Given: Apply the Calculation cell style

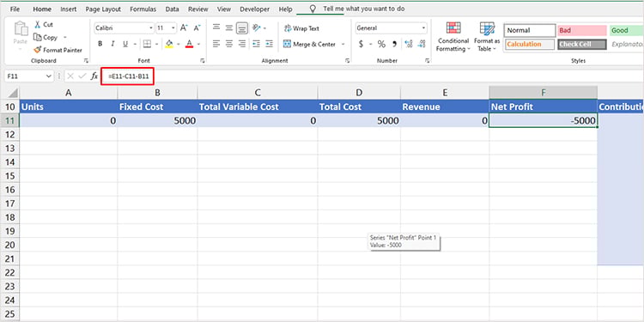Looking at the screenshot, I should coord(530,44).
